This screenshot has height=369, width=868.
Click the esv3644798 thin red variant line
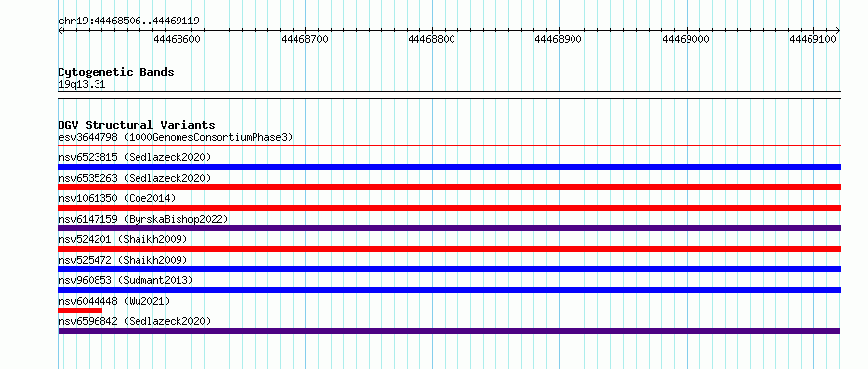pos(449,146)
